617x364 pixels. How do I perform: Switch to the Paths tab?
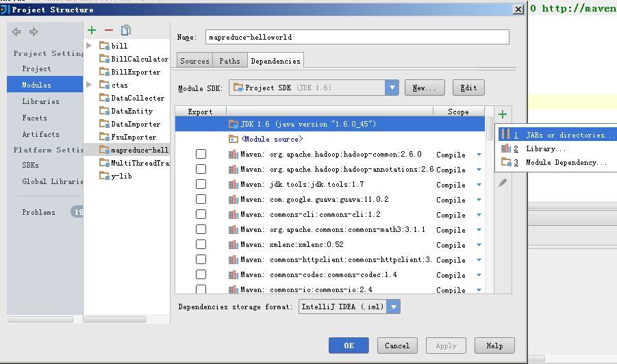pyautogui.click(x=230, y=61)
